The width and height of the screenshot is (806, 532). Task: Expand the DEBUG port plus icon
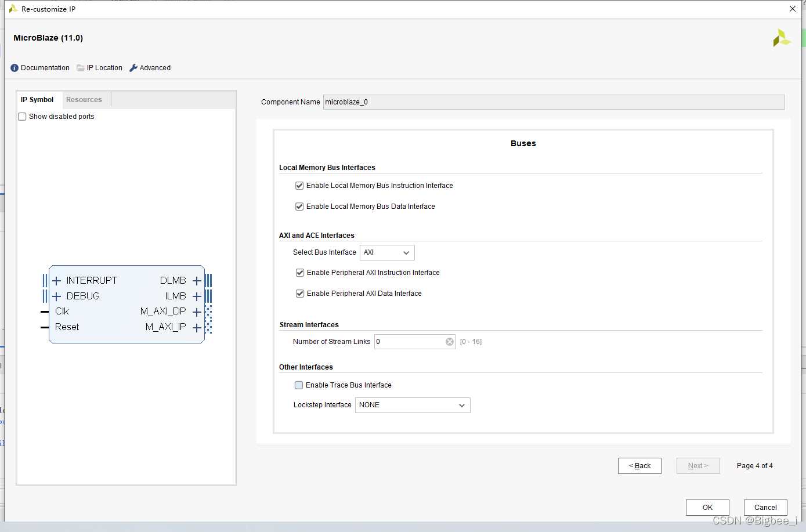pyautogui.click(x=56, y=296)
